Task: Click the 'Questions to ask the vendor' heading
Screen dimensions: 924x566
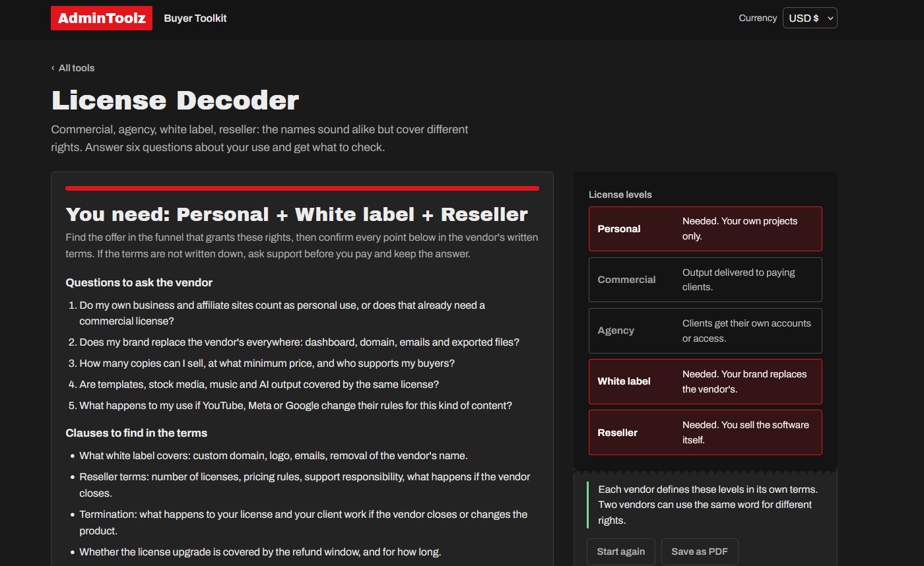Action: [x=139, y=282]
